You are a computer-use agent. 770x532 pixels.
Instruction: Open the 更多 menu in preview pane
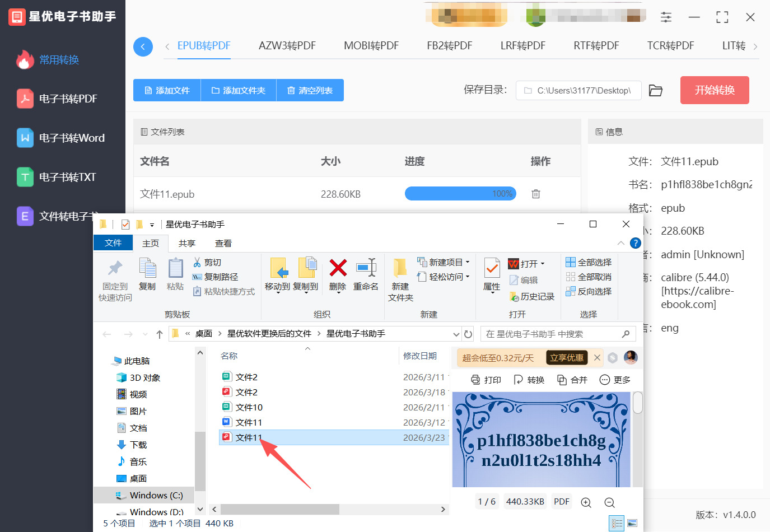pos(615,380)
